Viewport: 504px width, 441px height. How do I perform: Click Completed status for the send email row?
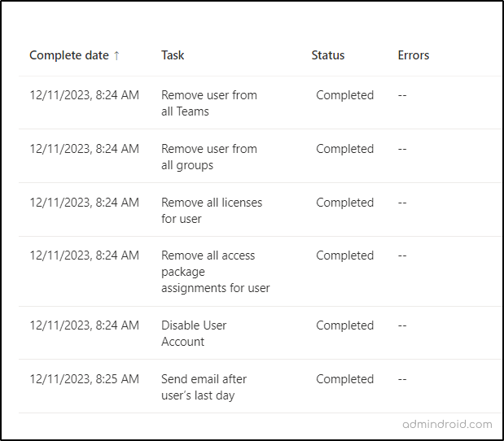click(x=344, y=379)
